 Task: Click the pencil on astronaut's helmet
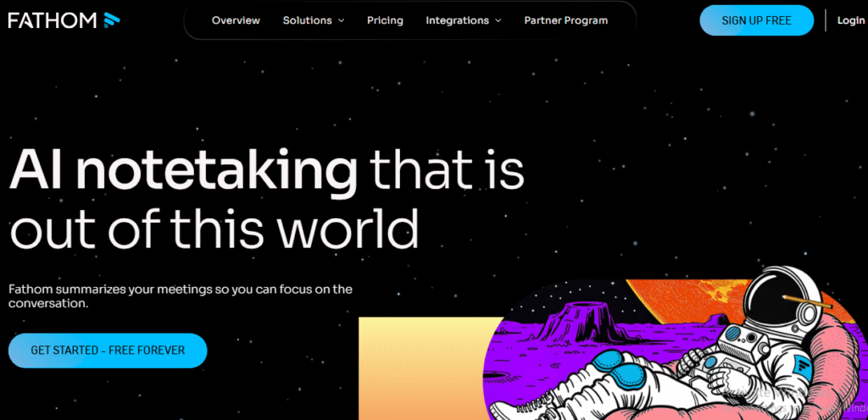(x=808, y=301)
